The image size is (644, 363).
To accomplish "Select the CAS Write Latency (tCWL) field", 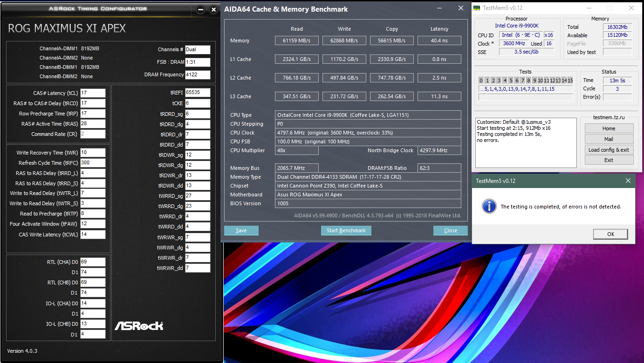I will coord(93,234).
